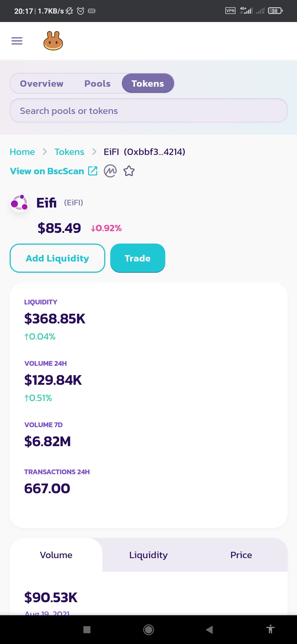Tap the Android back navigation button
This screenshot has width=297, height=644.
coord(210,629)
